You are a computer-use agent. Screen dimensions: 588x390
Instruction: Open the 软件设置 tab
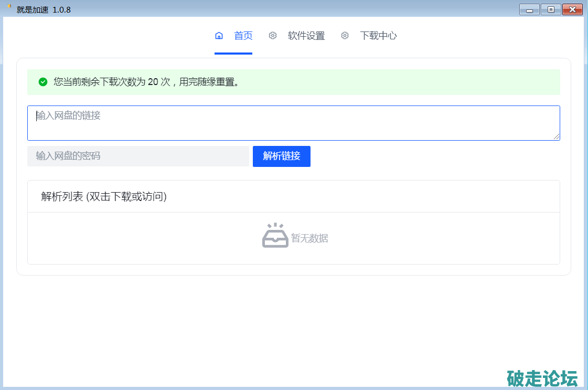[x=306, y=36]
